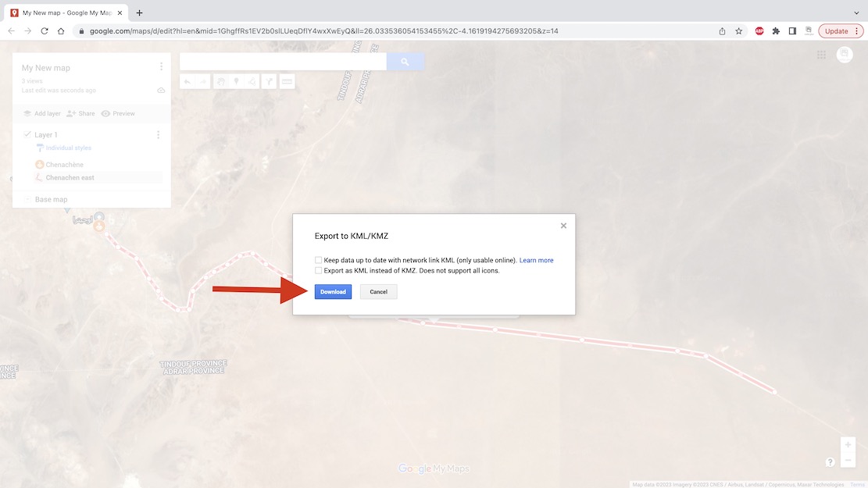868x488 pixels.
Task: Click the Undo arrow in map toolbar
Action: coord(188,82)
